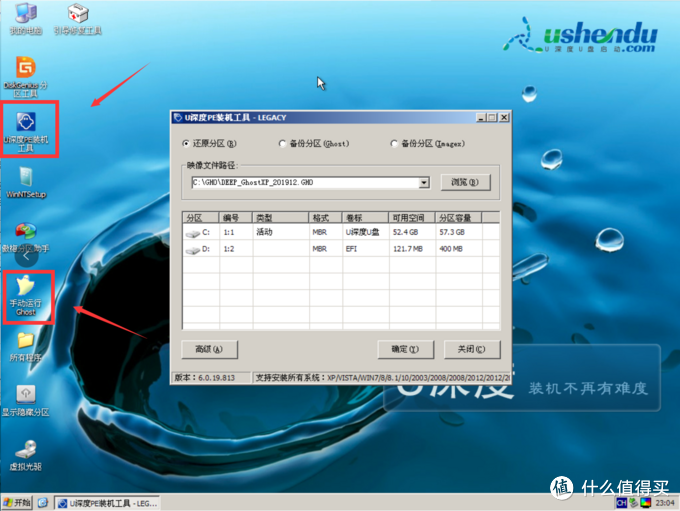
Task: Click the network tray icon
Action: coord(634,503)
